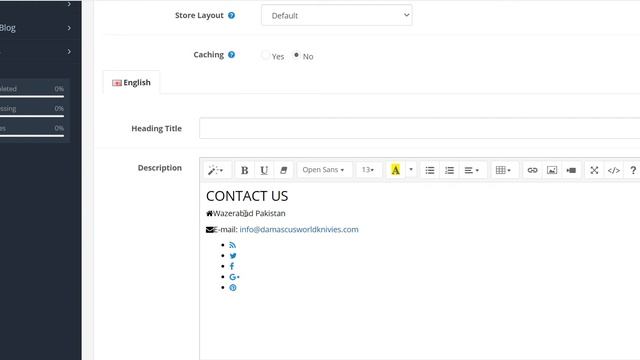Switch to the English language tab
Viewport: 640px width, 360px height.
point(131,82)
